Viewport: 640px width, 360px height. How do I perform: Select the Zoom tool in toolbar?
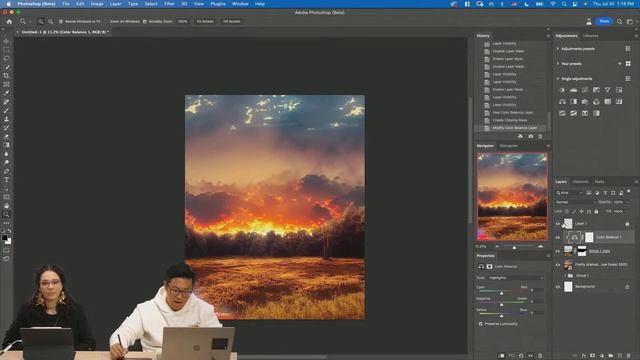point(6,214)
